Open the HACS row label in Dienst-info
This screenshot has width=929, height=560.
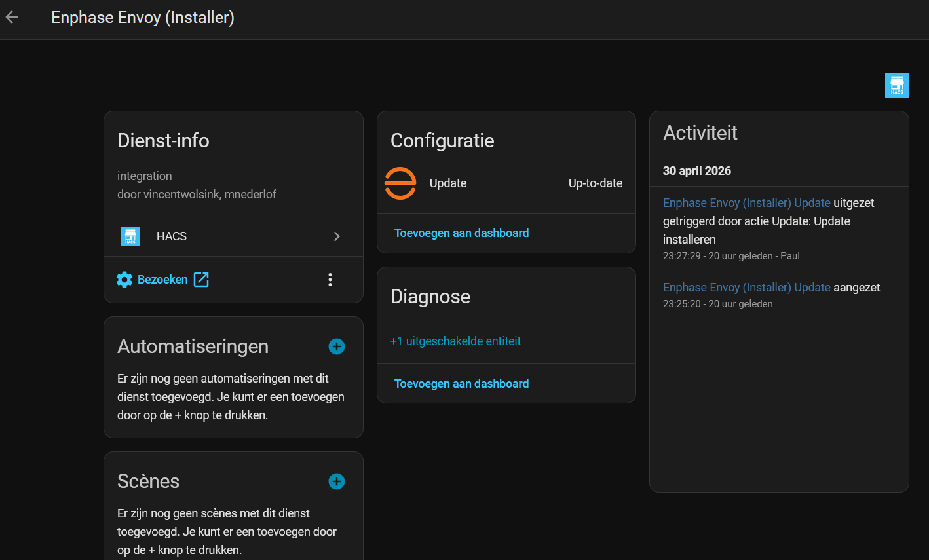pyautogui.click(x=172, y=236)
